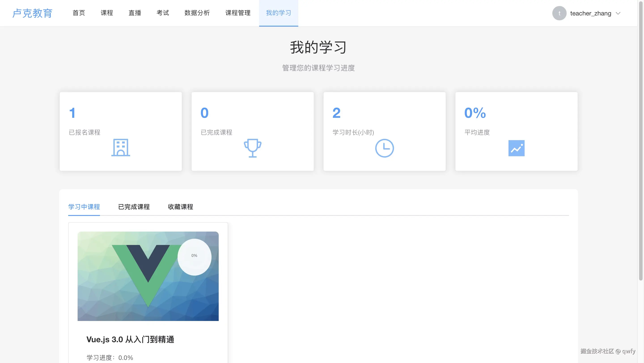644x363 pixels.
Task: Click the clock icon for study hours
Action: click(x=384, y=148)
